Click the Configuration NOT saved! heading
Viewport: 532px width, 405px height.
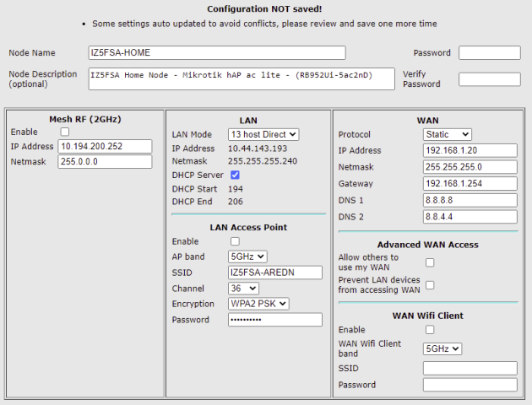click(264, 8)
